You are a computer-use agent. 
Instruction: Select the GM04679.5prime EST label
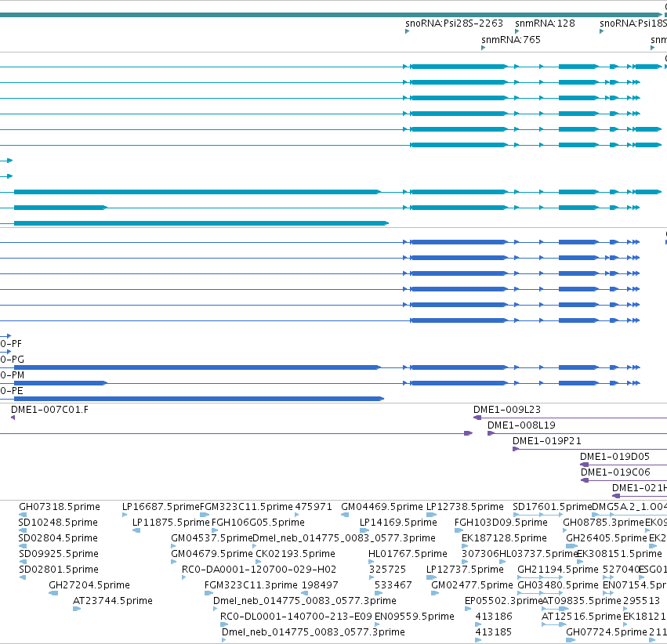(x=212, y=555)
